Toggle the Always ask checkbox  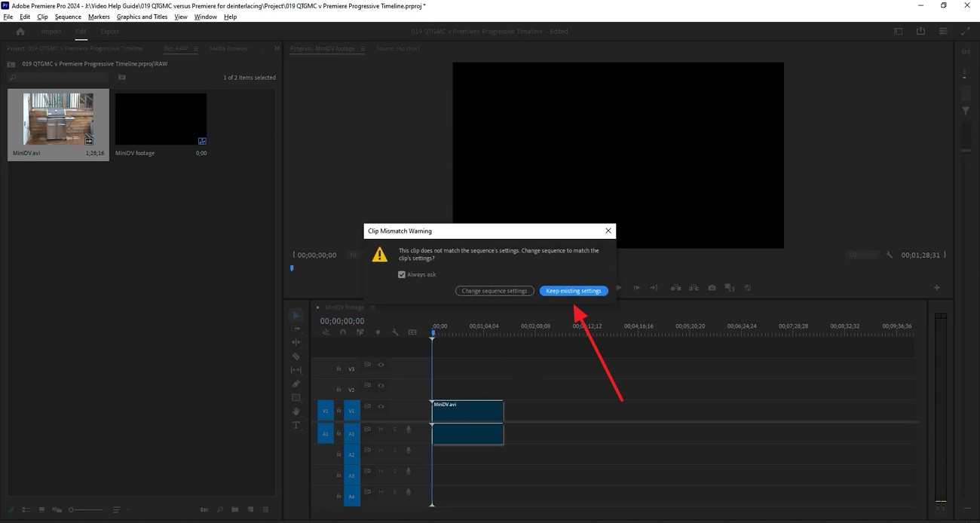pyautogui.click(x=402, y=274)
